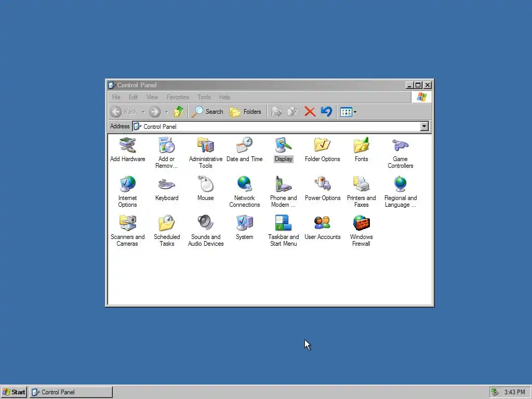The width and height of the screenshot is (532, 399).
Task: Open Folder Options icon
Action: pyautogui.click(x=322, y=145)
